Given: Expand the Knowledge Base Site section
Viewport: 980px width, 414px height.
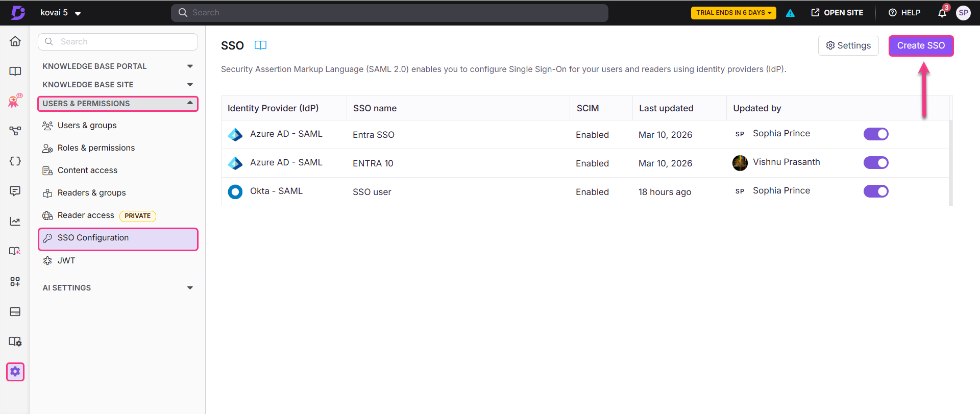Looking at the screenshot, I should coord(118,85).
